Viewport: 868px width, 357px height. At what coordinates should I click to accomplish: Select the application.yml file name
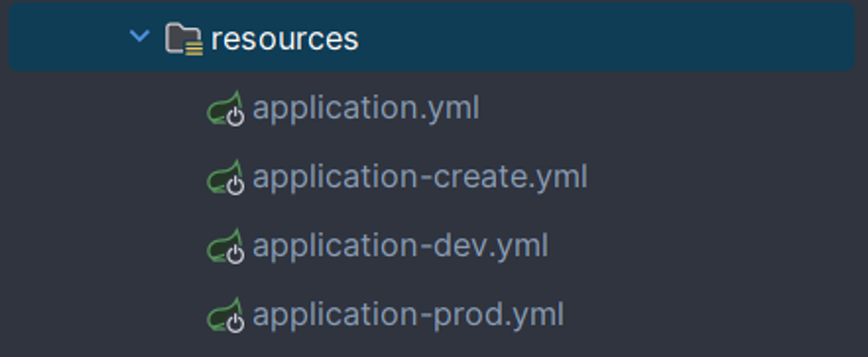366,108
